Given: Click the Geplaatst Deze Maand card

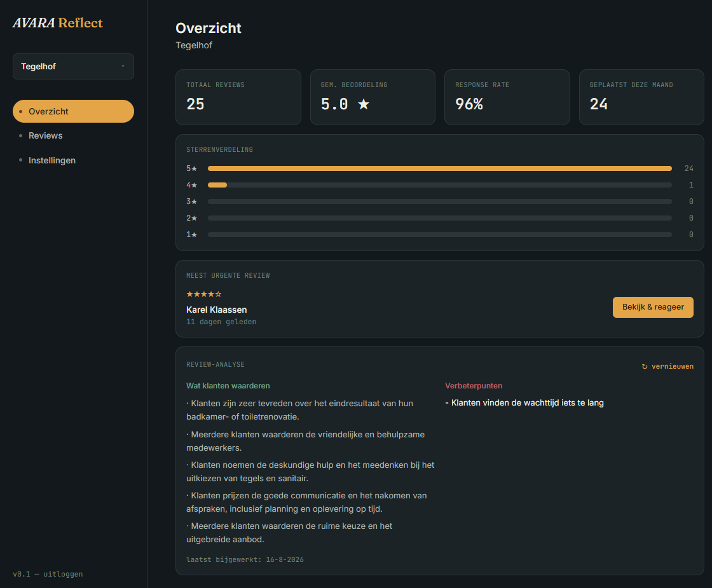Looking at the screenshot, I should [x=641, y=97].
